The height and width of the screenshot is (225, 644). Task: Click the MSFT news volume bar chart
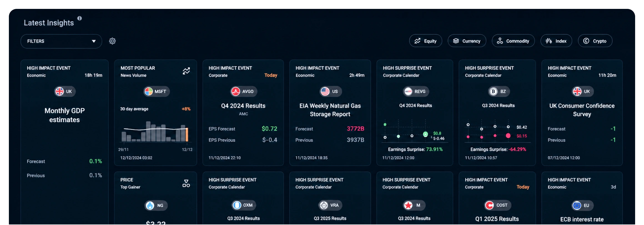[155, 131]
